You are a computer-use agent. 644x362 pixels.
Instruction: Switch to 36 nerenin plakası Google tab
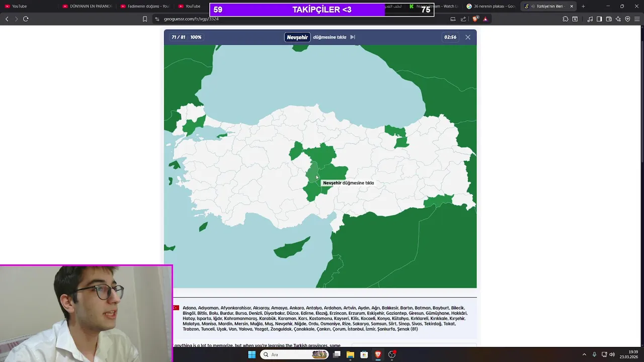coord(491,6)
